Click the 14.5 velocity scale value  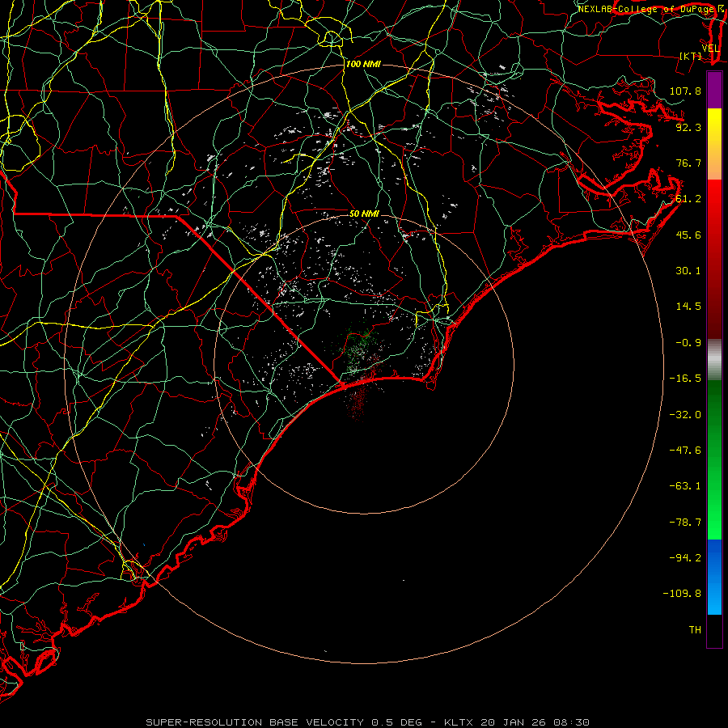(x=688, y=307)
